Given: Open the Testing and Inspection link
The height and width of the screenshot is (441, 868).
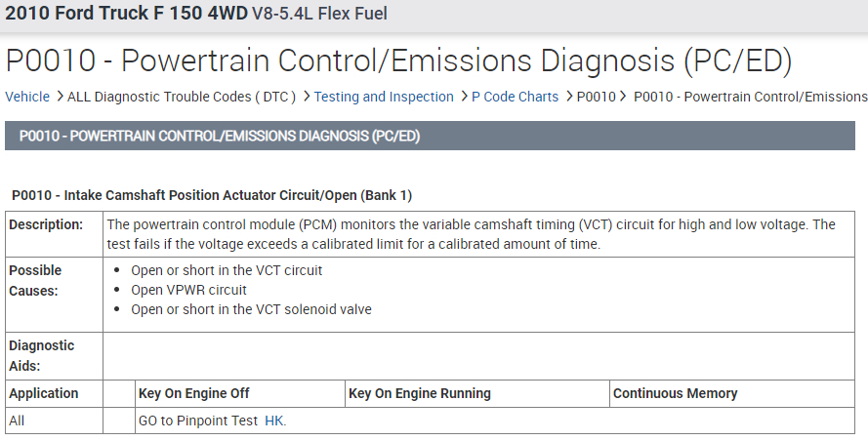Looking at the screenshot, I should (384, 97).
